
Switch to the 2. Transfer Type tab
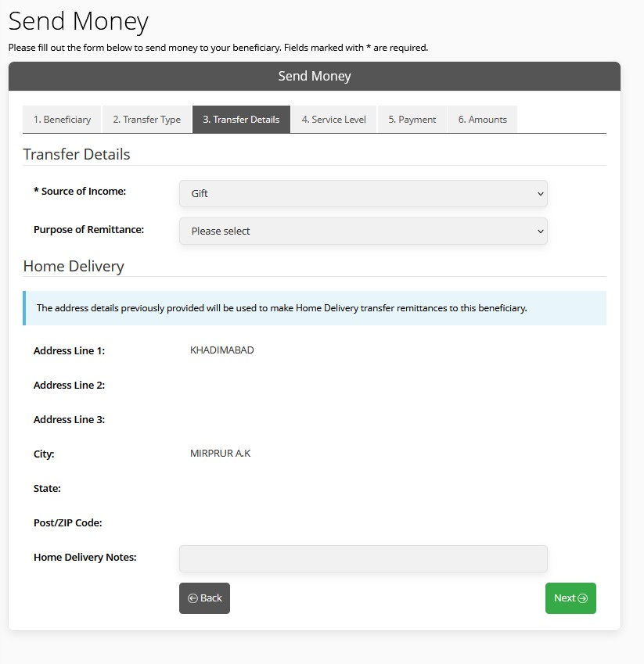point(146,120)
